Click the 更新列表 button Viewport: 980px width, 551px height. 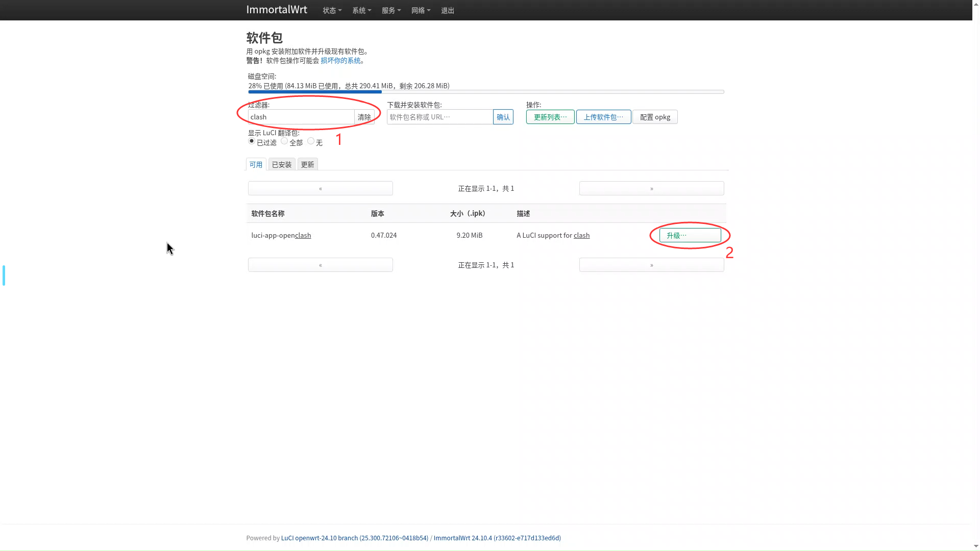coord(550,117)
